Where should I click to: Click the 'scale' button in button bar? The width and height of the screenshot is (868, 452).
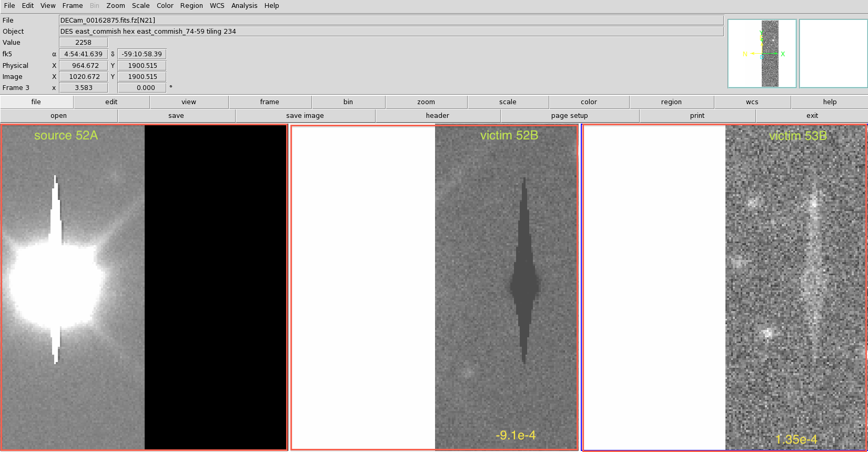[508, 102]
